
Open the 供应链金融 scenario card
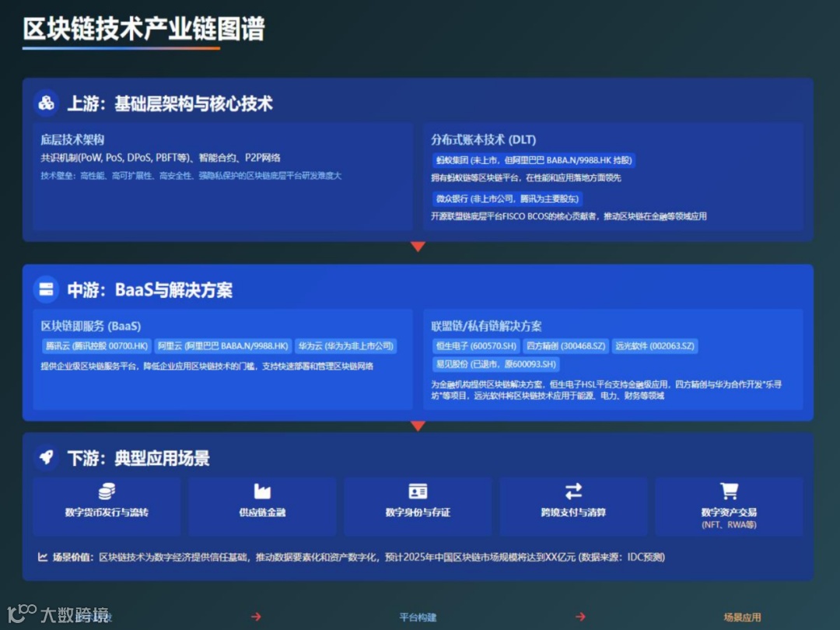[x=262, y=506]
